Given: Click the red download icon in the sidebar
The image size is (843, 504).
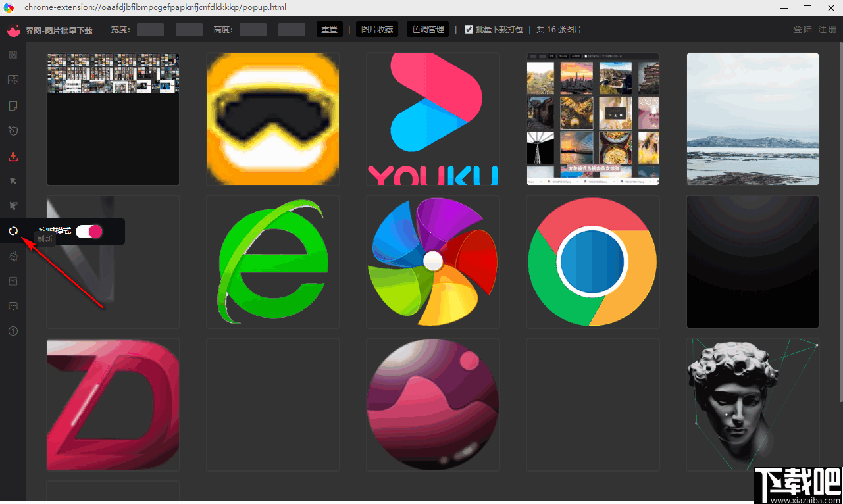Looking at the screenshot, I should 13,157.
